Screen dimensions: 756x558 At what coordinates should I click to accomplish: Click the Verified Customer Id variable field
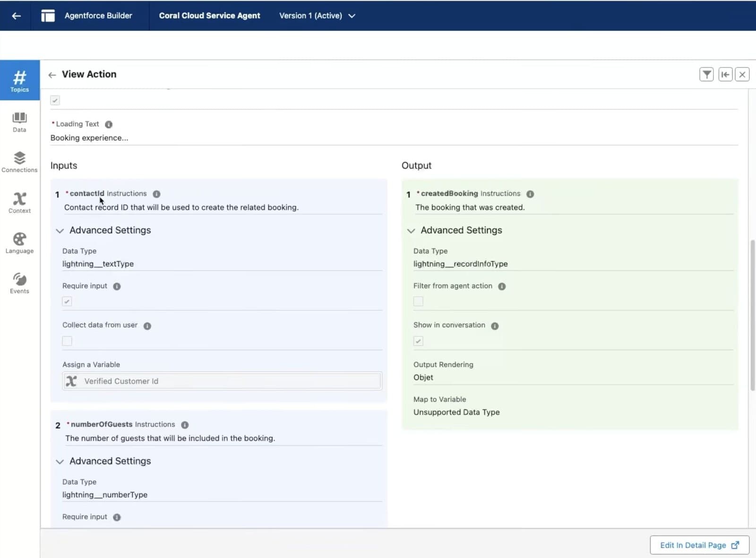pos(222,381)
